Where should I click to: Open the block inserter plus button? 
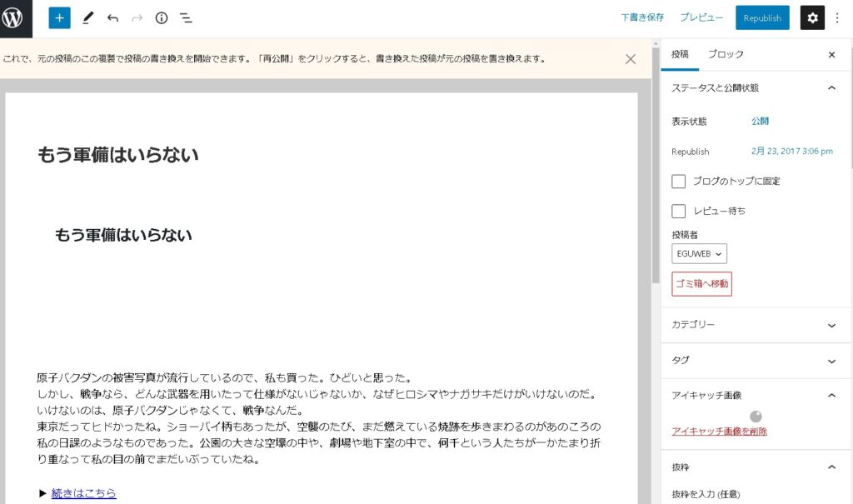59,17
